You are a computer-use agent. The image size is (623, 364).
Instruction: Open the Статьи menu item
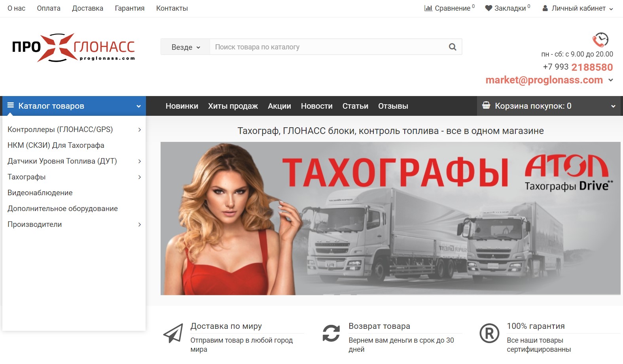pos(355,106)
